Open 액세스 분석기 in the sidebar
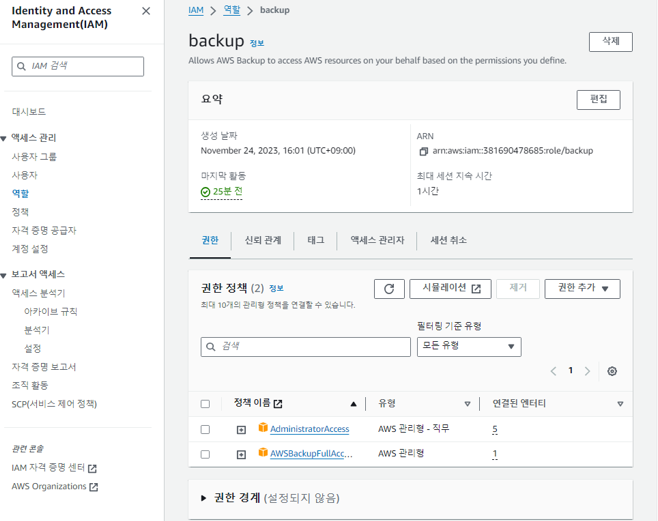658x521 pixels. pyautogui.click(x=38, y=293)
